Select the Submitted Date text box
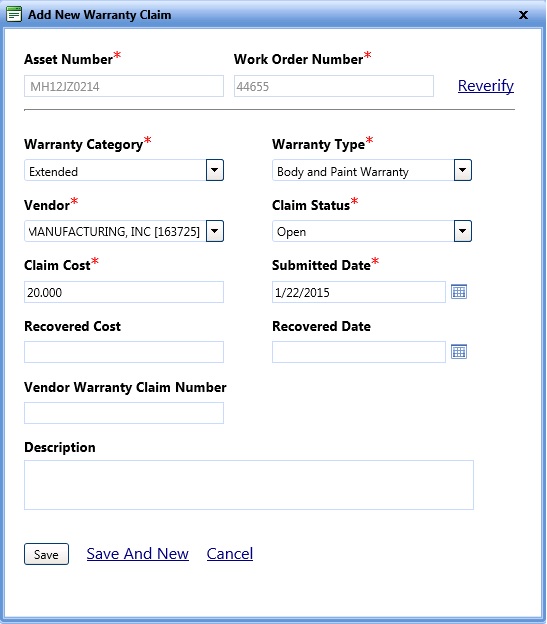 click(359, 292)
